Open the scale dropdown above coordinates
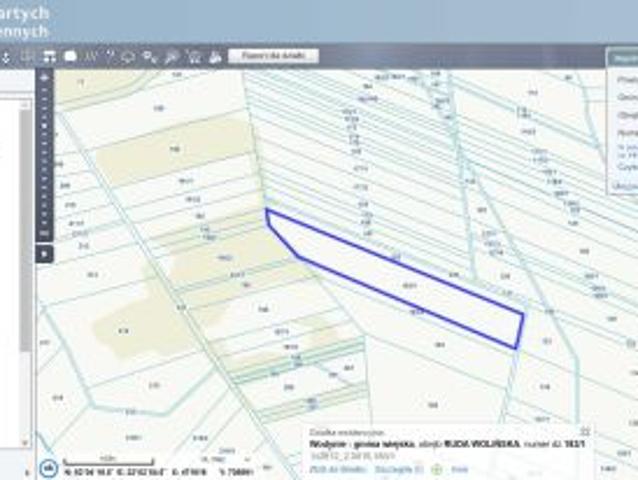Viewport: 638px width, 480px height. (x=226, y=459)
